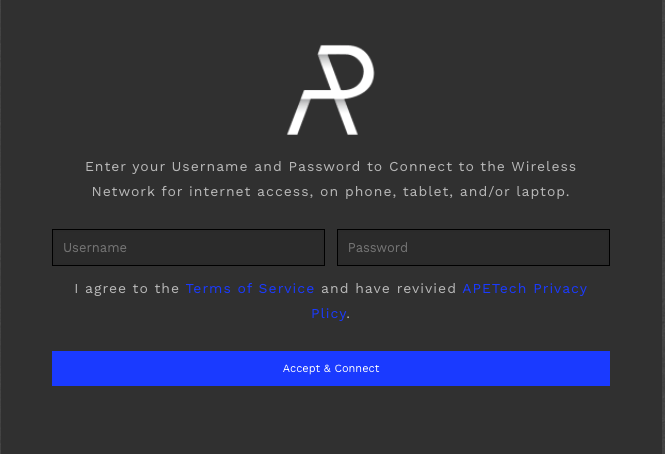Click the AP logo at the top

330,90
